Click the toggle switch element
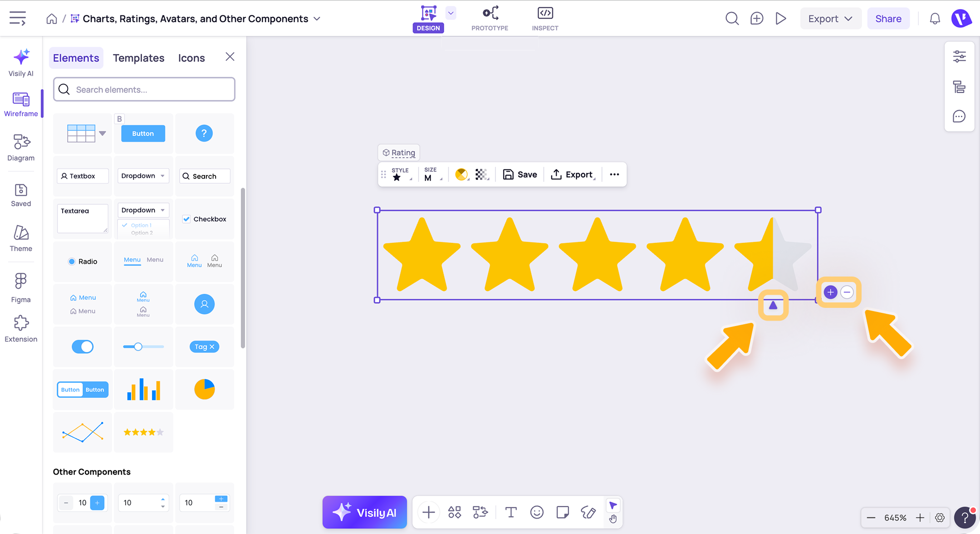980x534 pixels. 83,346
